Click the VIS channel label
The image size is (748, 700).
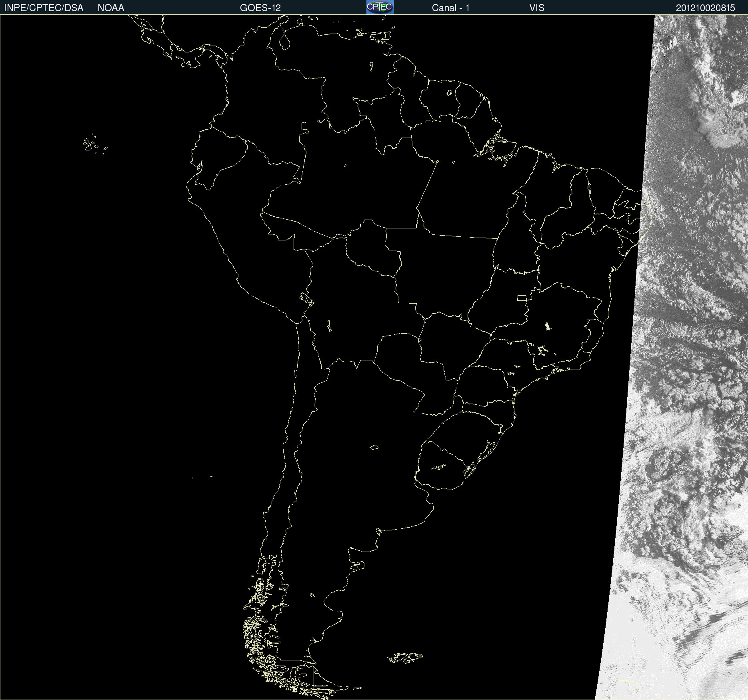(x=537, y=8)
